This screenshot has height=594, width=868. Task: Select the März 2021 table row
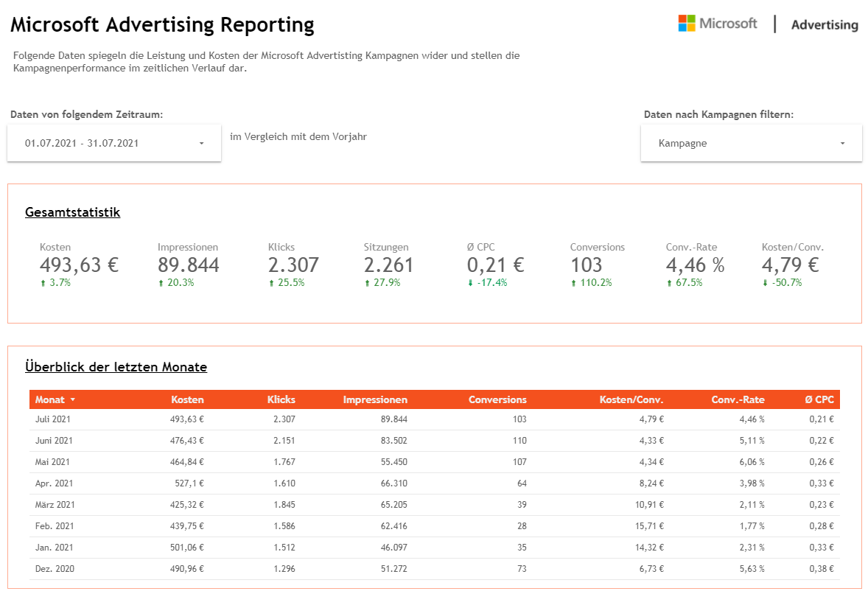click(x=435, y=505)
